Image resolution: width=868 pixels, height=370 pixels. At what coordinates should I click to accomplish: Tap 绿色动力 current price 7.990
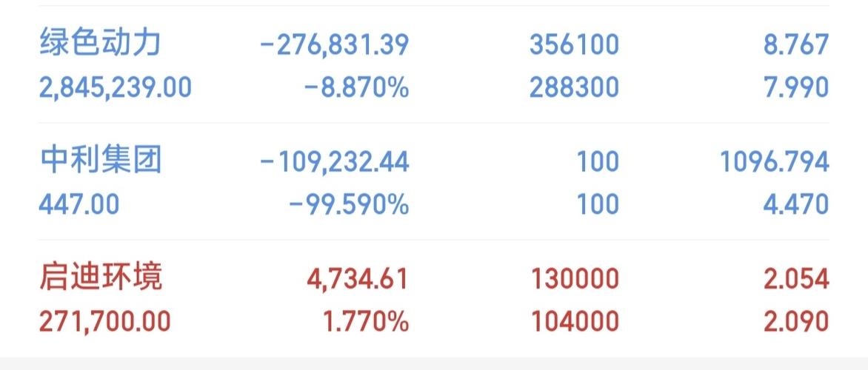pyautogui.click(x=796, y=87)
